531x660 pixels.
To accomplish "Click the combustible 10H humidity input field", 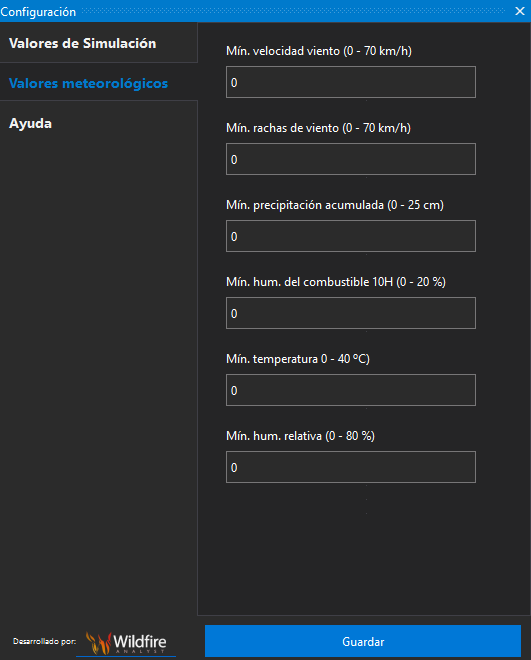I will pos(350,313).
